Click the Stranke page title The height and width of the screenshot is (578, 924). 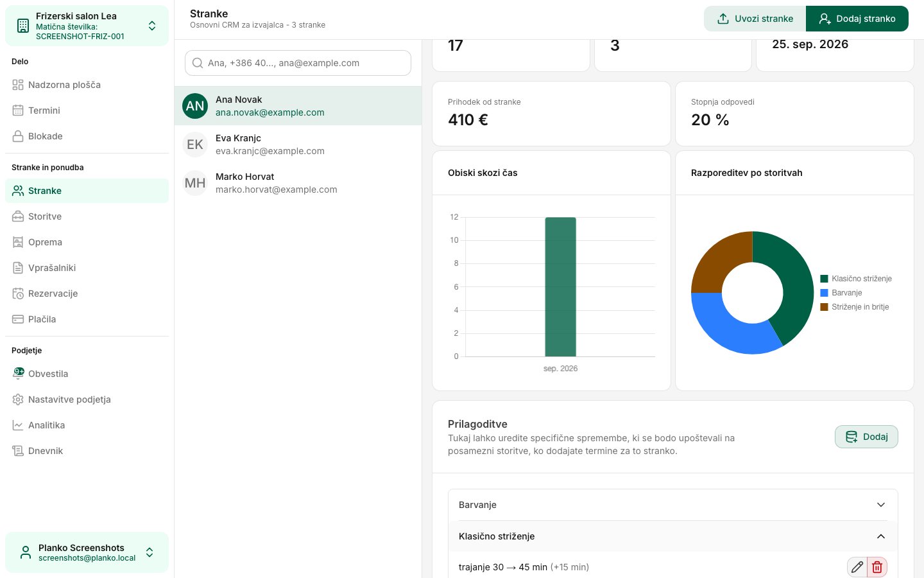click(209, 13)
